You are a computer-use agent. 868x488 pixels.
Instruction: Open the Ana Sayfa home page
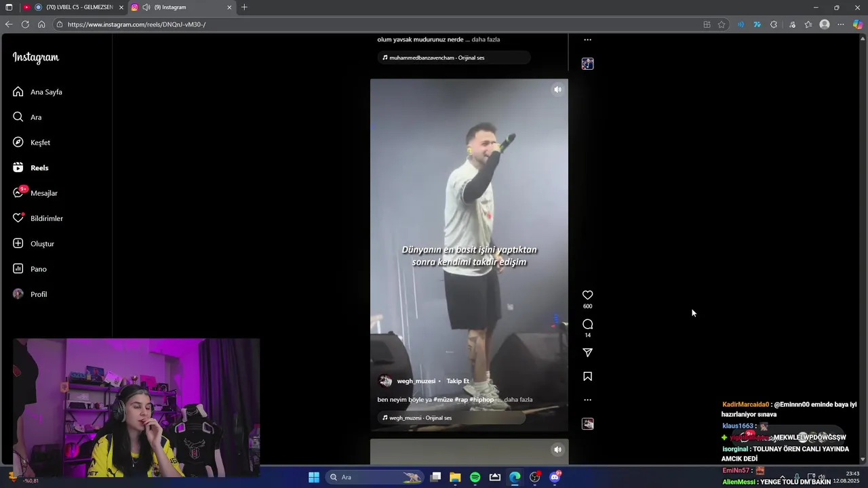point(37,92)
